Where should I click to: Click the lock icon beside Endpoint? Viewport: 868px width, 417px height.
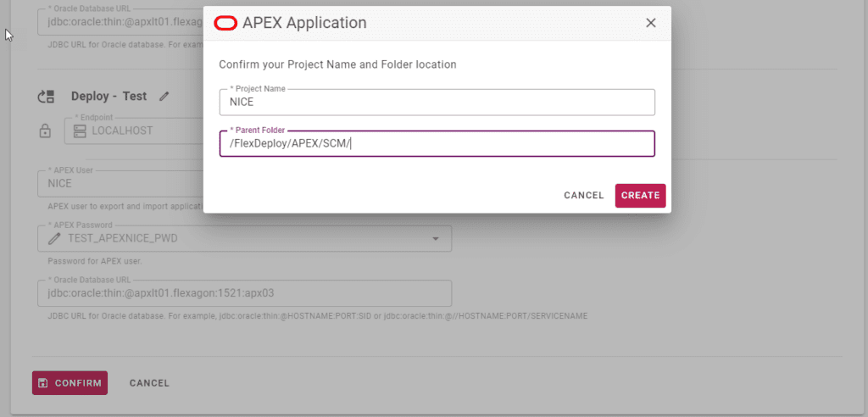click(x=46, y=131)
